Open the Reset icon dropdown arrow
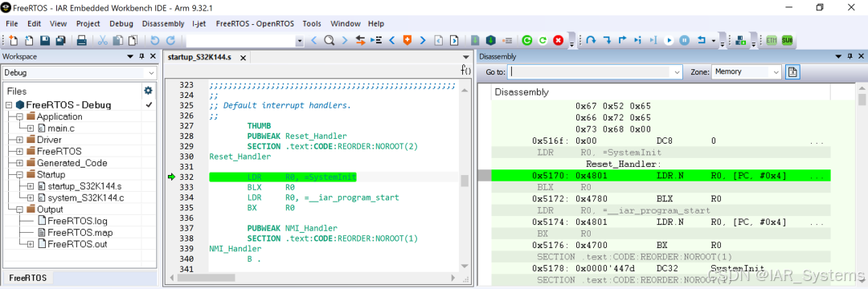868x289 pixels. (714, 40)
